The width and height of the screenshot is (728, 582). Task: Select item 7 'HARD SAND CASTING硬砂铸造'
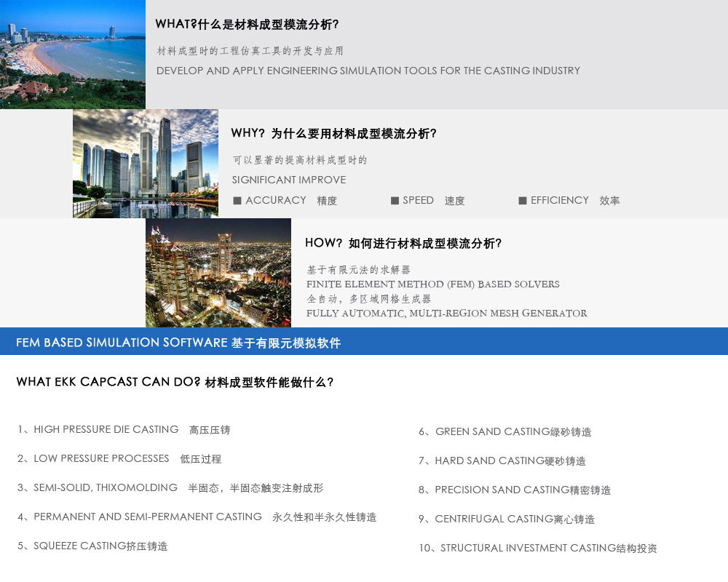pyautogui.click(x=502, y=461)
